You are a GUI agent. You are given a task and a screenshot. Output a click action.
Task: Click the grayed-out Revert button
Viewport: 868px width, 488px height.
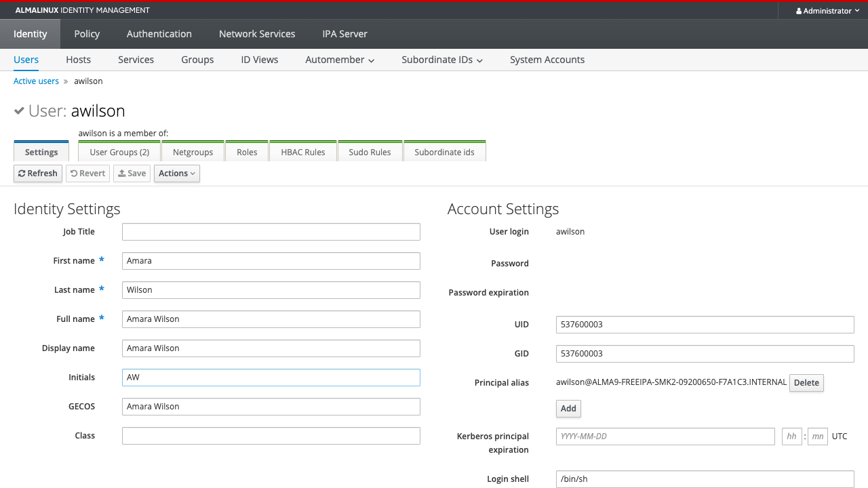pos(87,174)
